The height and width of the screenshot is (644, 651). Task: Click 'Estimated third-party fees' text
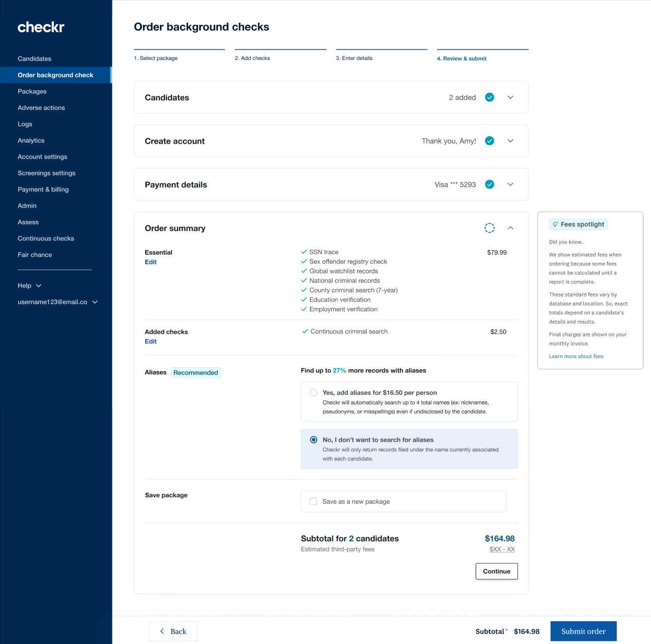coord(338,549)
